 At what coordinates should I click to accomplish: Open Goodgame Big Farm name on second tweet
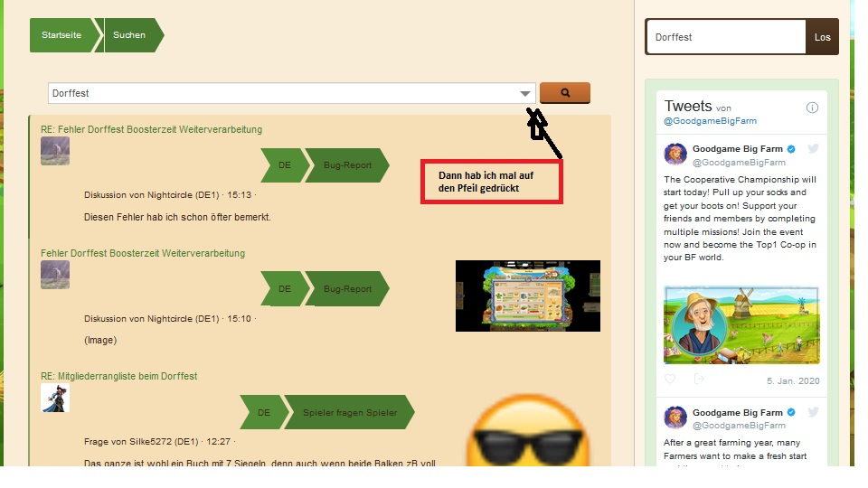coord(738,412)
